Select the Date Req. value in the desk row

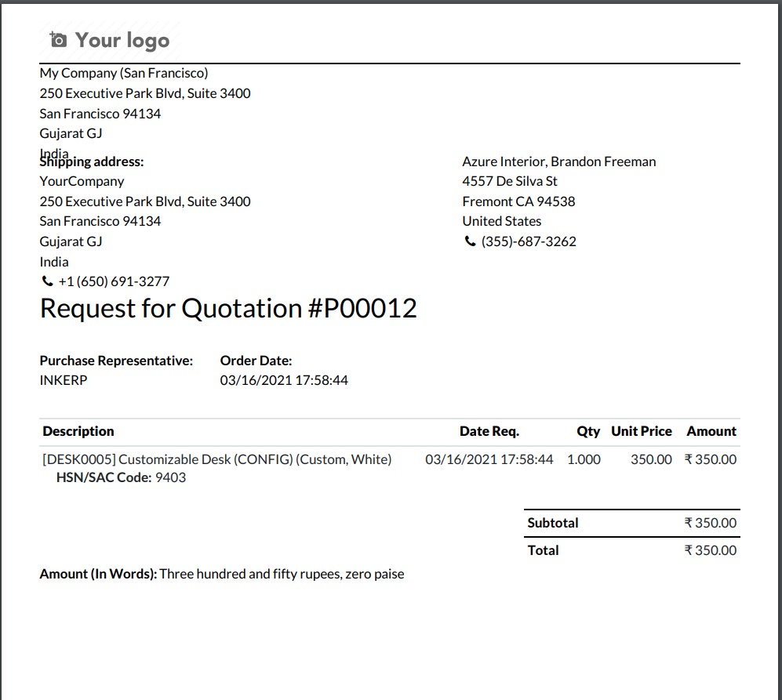point(489,459)
